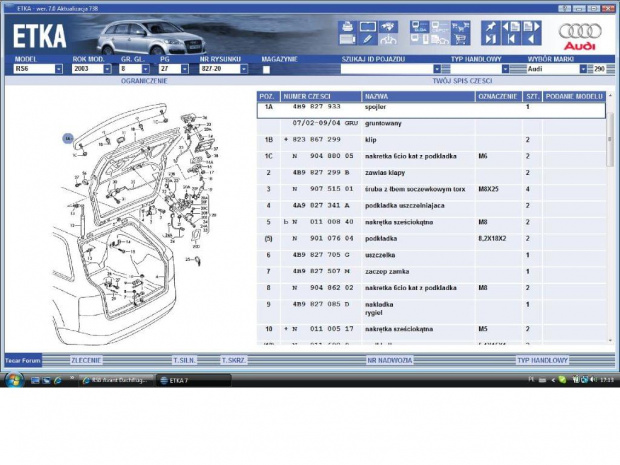Click the skip-forward arrow-with-bar icon
The height and width of the screenshot is (465, 620).
pyautogui.click(x=490, y=39)
